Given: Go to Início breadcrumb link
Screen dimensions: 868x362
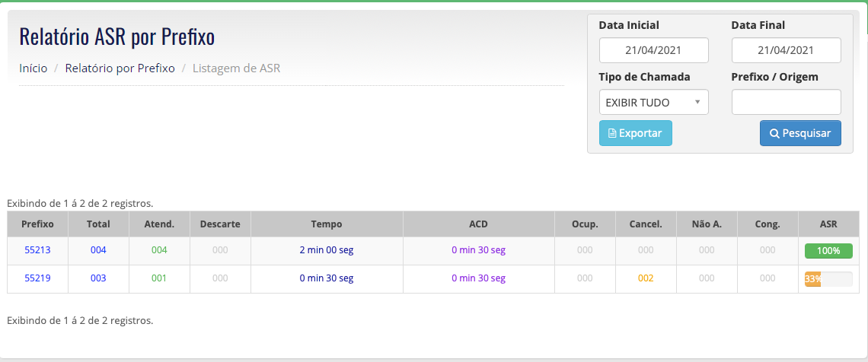Looking at the screenshot, I should tap(34, 68).
